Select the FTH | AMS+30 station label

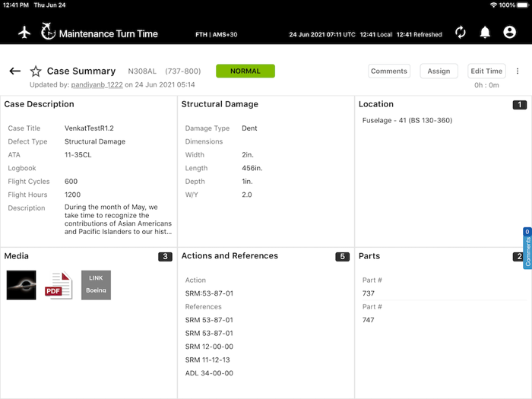coord(216,34)
